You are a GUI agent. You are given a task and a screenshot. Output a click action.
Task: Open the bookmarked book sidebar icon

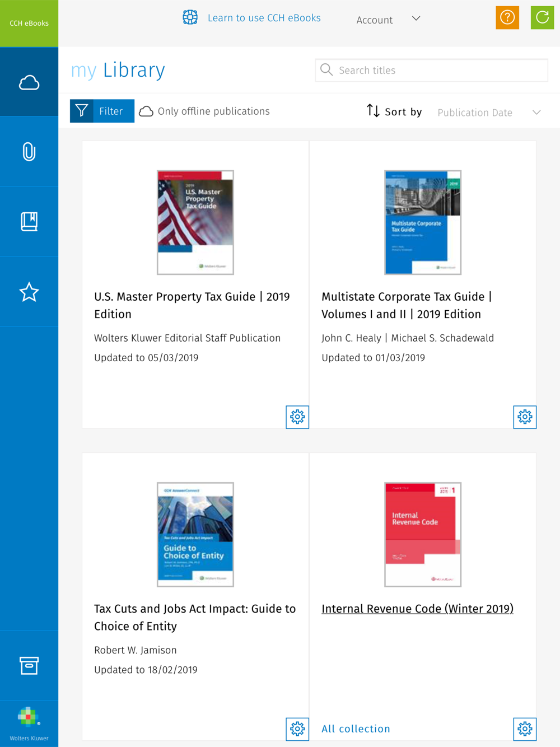point(29,222)
